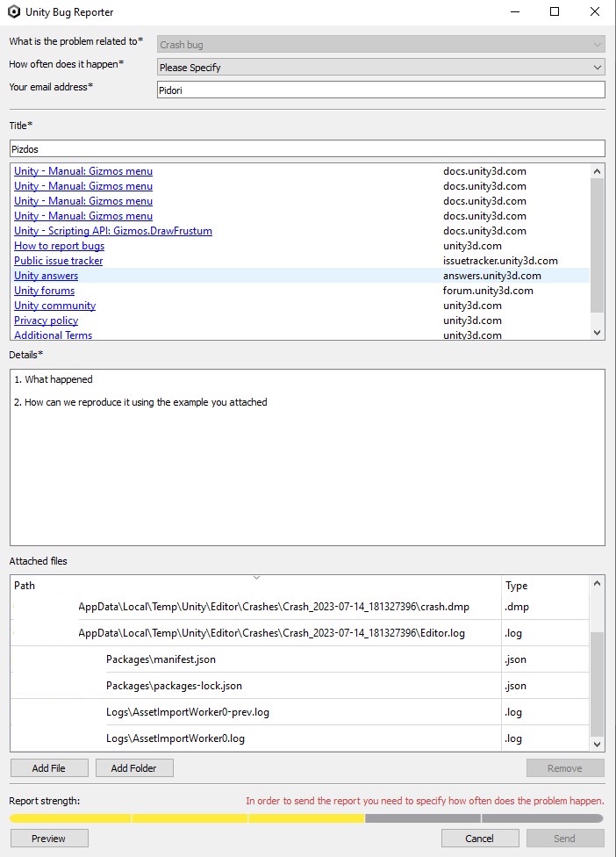Open the 'How often does it happen' dropdown
The height and width of the screenshot is (857, 616).
coord(381,68)
